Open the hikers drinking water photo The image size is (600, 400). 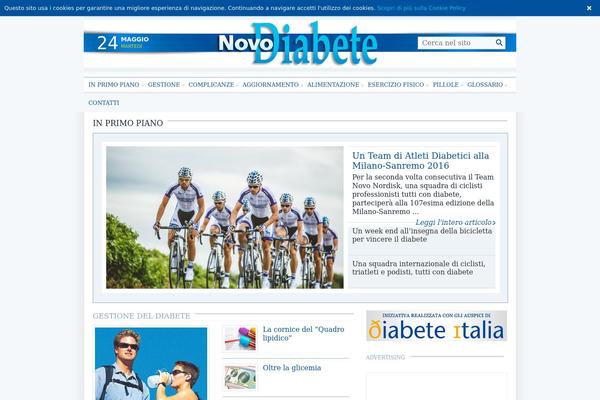(x=151, y=364)
